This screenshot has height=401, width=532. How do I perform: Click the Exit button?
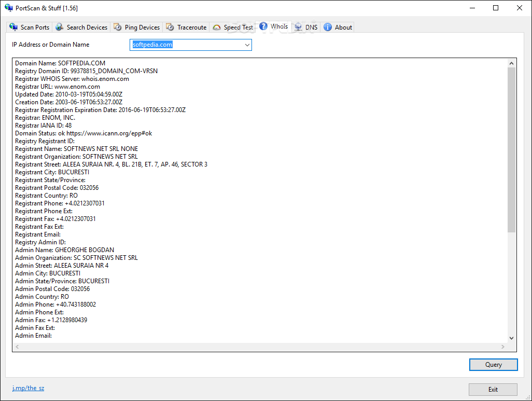493,390
